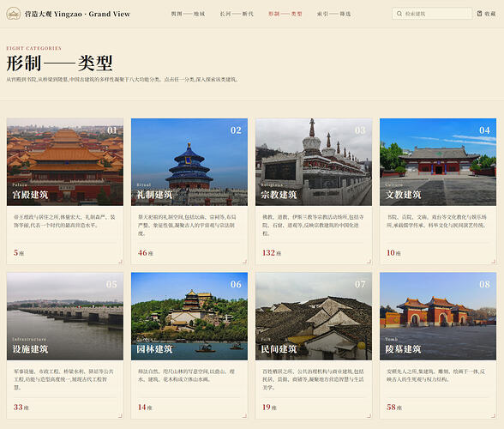Select the active 形制——类型 tab
Image resolution: width=504 pixels, height=429 pixels.
click(x=285, y=14)
